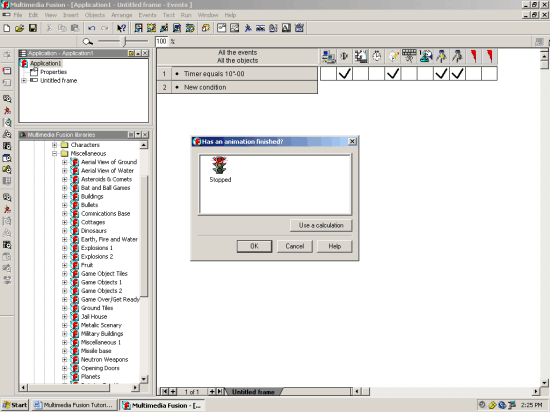Click the Open file toolbar icon
Screen dimensions: 551x413
point(20,28)
